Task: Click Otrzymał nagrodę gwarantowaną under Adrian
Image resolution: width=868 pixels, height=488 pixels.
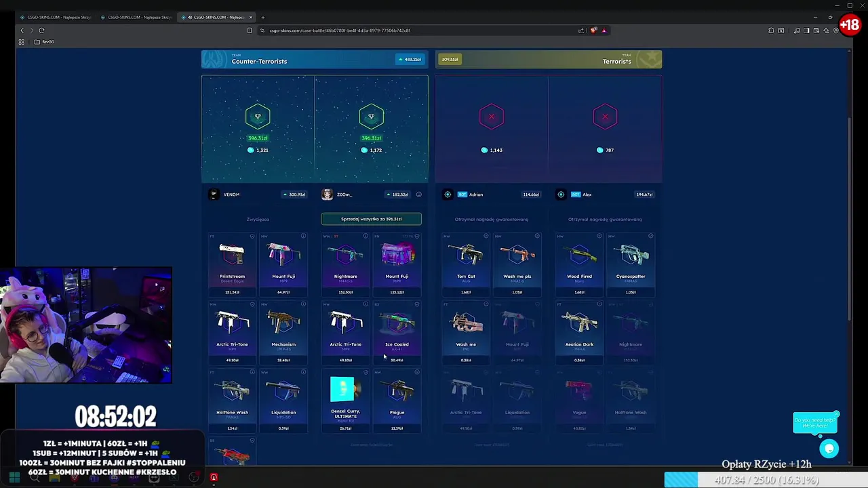Action: (492, 220)
